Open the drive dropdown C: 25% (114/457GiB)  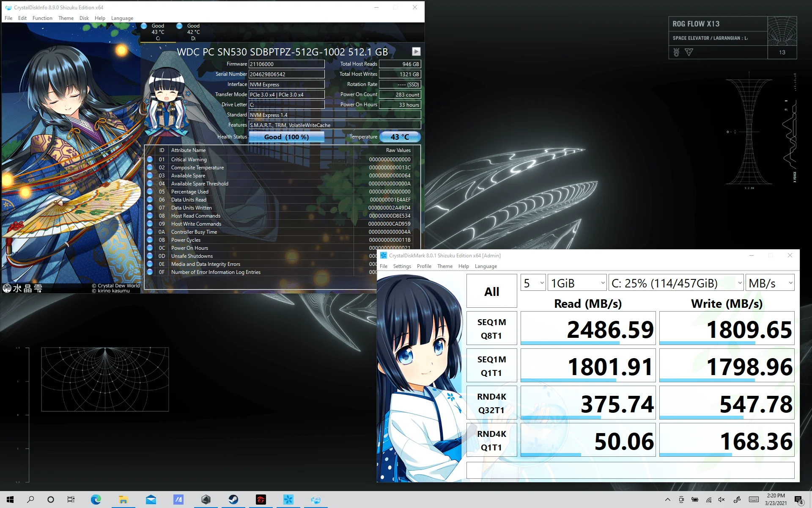coord(677,283)
